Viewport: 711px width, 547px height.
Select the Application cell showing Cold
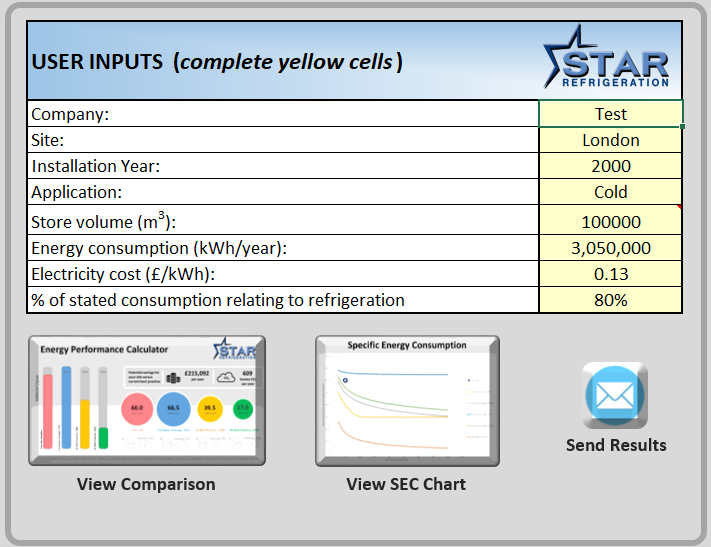(610, 192)
